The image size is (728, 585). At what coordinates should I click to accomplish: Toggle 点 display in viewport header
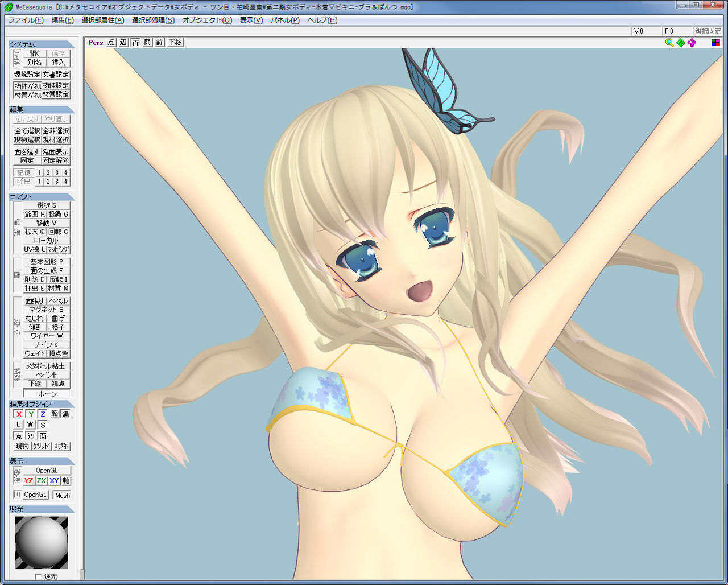(111, 43)
